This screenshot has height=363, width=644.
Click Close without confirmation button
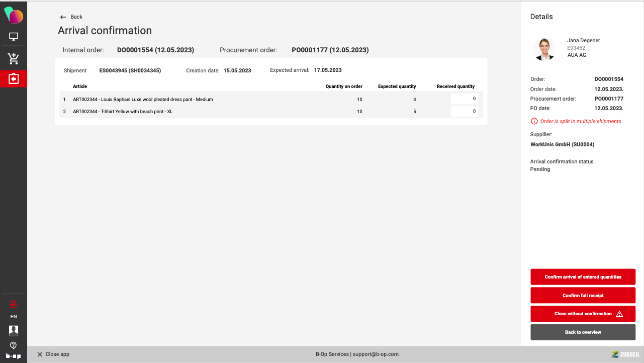point(583,314)
